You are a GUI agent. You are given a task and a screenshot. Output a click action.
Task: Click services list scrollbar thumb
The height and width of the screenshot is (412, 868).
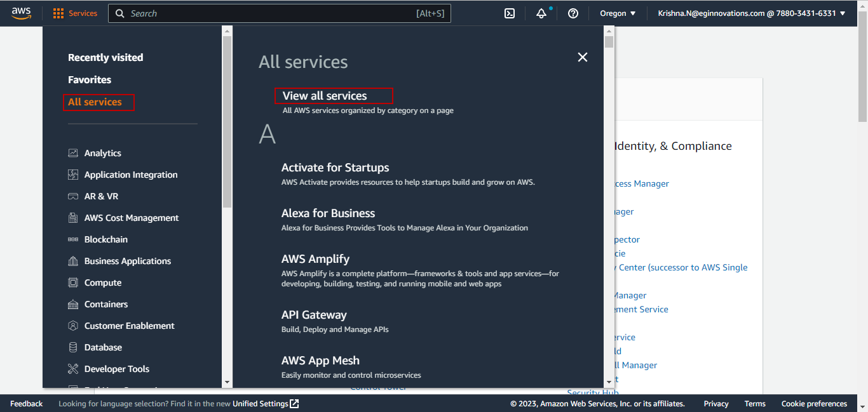click(609, 42)
